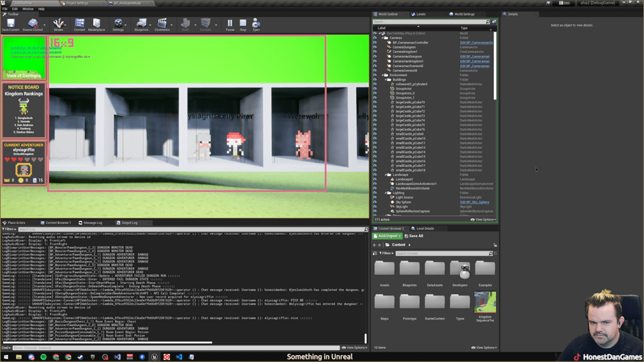Open Output Log Filters dropdown
This screenshot has height=362, width=644.
tap(9, 229)
